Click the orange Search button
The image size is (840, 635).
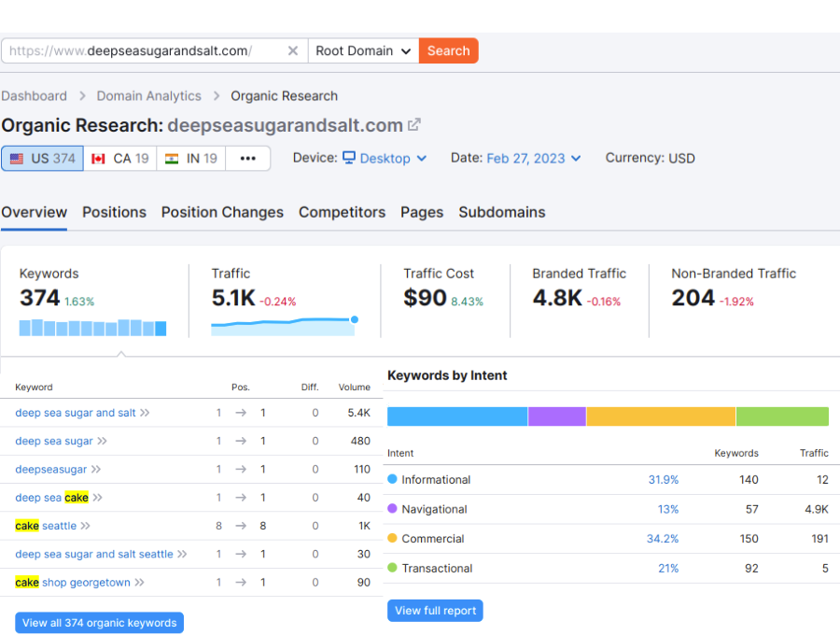point(448,51)
